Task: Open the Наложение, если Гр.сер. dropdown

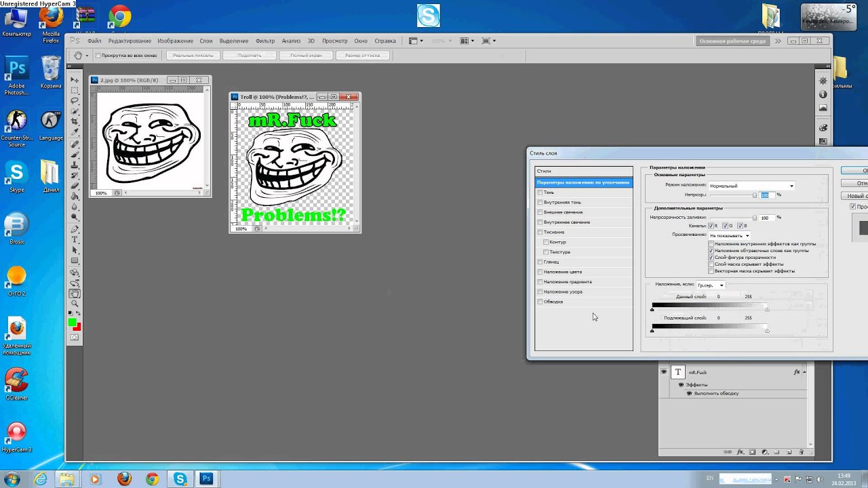Action: (710, 285)
